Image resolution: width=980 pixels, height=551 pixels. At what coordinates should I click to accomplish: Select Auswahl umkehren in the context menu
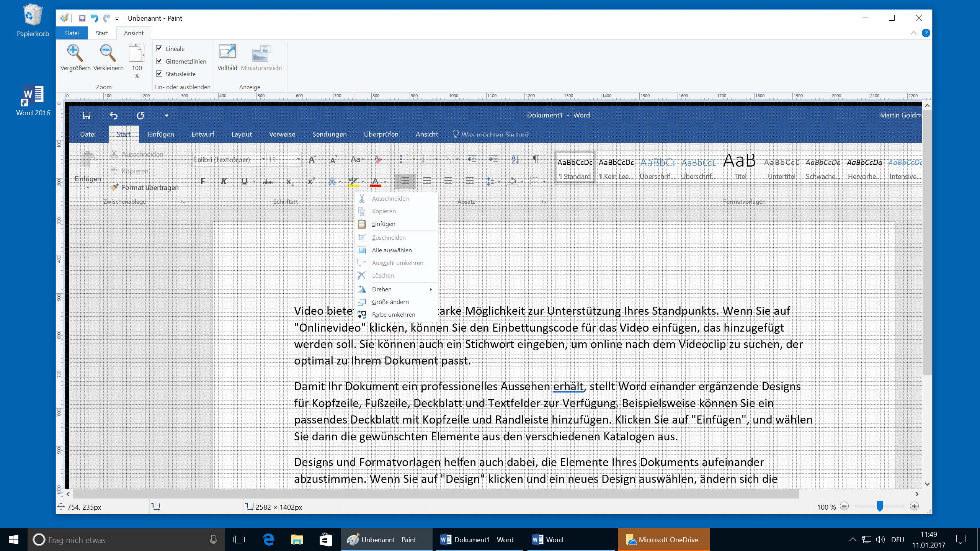click(397, 263)
